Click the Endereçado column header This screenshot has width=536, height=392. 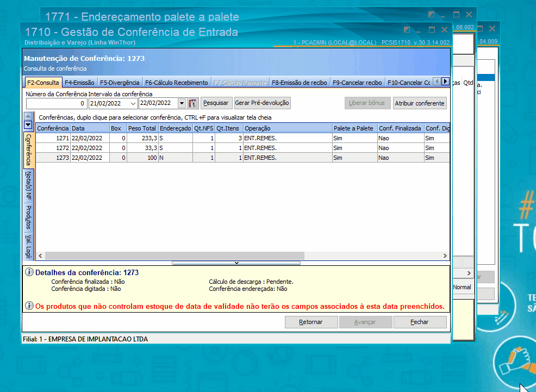coord(176,128)
